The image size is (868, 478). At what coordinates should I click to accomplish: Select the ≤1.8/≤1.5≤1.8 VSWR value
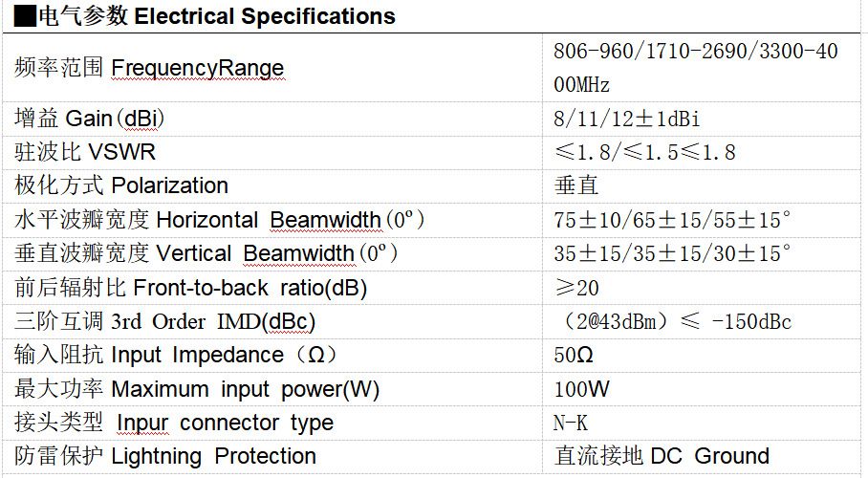(645, 152)
